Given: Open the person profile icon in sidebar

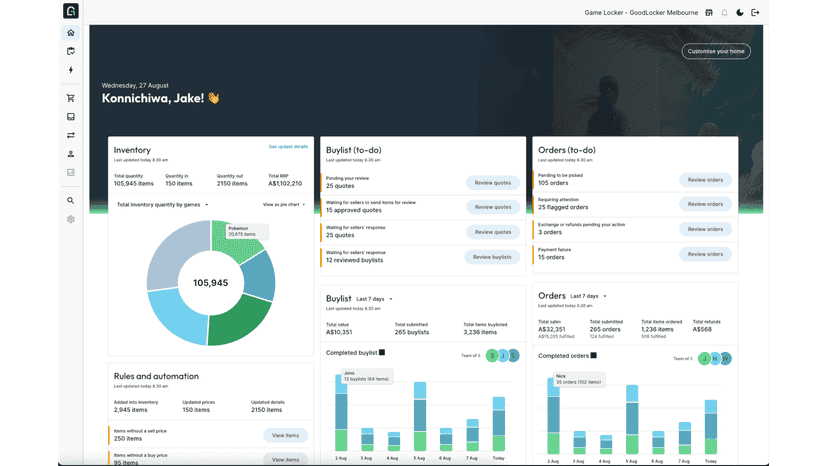Looking at the screenshot, I should pyautogui.click(x=71, y=154).
